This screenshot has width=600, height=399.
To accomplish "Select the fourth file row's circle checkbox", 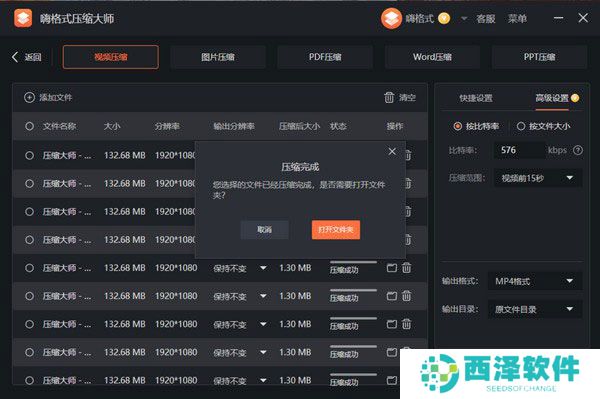I will click(29, 240).
